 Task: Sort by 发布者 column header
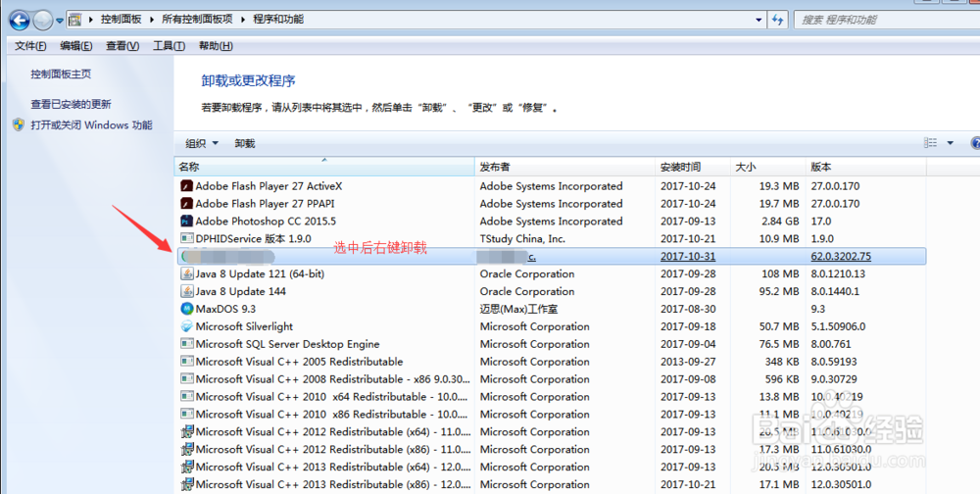click(x=565, y=167)
